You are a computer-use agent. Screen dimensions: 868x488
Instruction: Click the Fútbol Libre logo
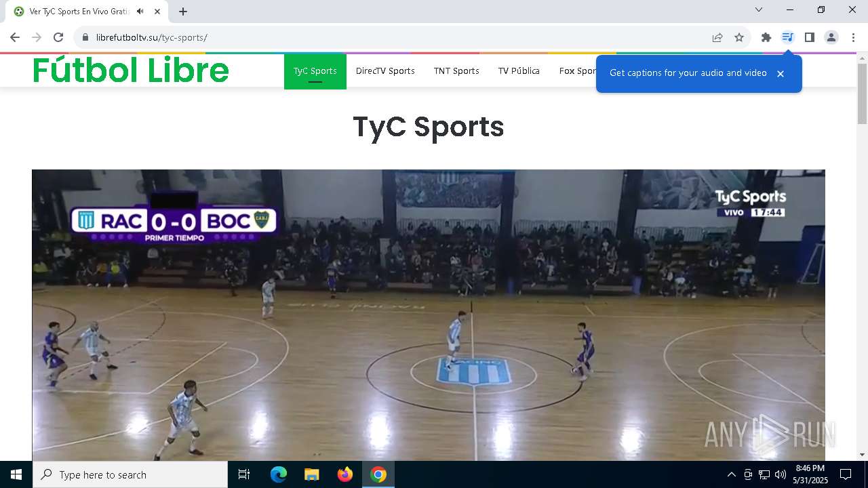(x=131, y=70)
